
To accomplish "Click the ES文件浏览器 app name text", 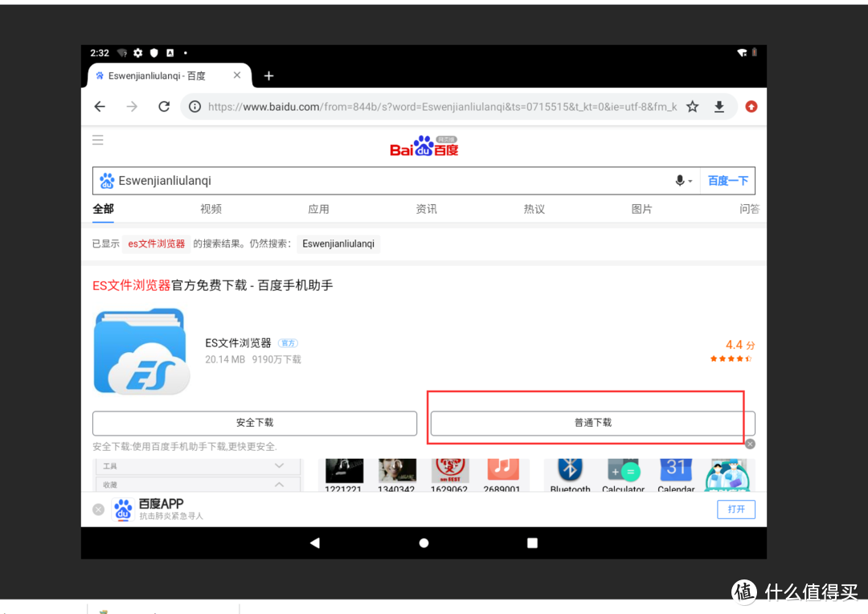I will click(x=238, y=343).
